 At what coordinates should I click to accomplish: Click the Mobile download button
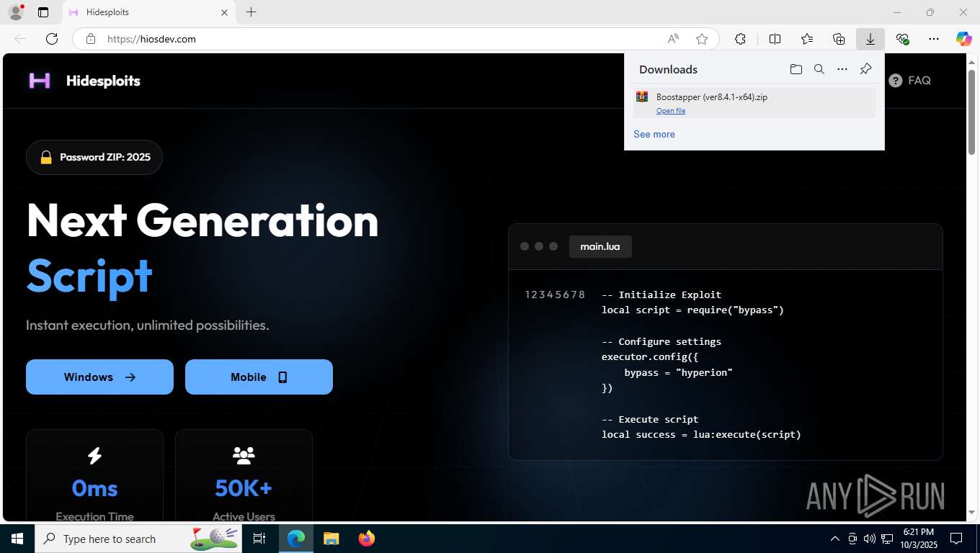point(259,377)
